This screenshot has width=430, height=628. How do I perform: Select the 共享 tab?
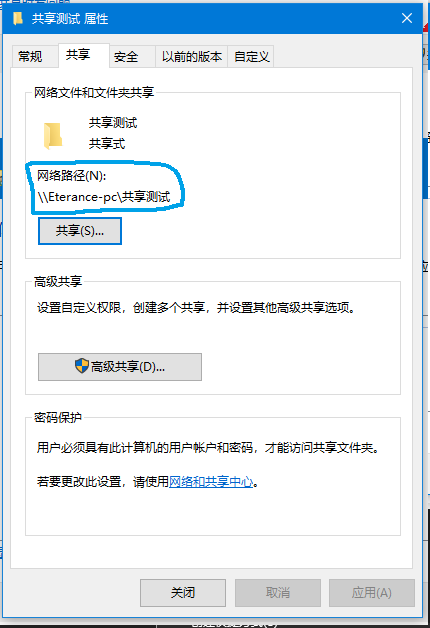[78, 55]
